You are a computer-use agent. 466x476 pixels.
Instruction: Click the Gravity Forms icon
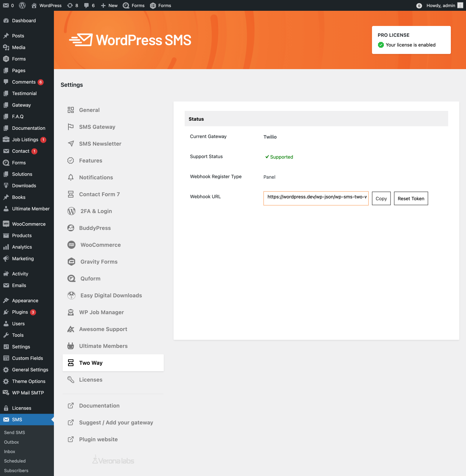pyautogui.click(x=71, y=262)
